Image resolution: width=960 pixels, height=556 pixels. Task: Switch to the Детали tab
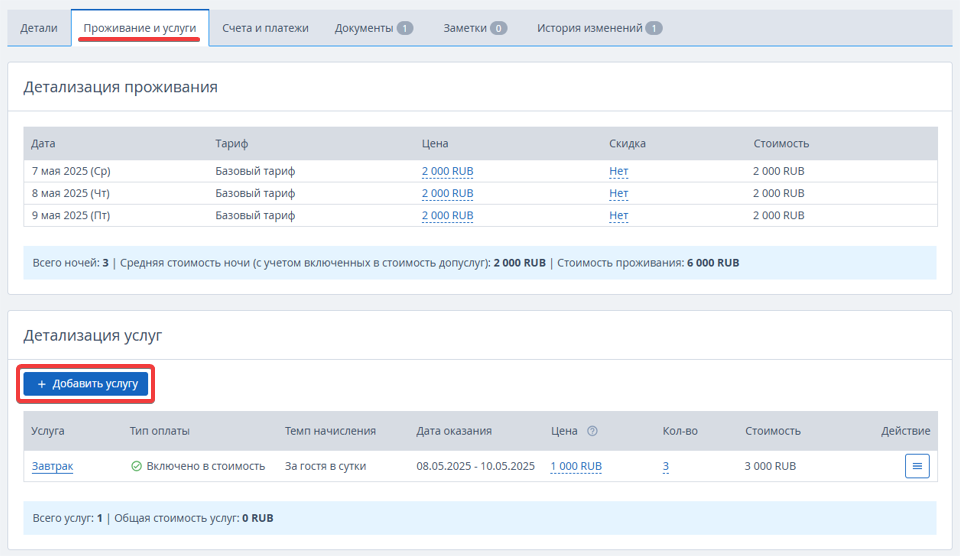[39, 28]
